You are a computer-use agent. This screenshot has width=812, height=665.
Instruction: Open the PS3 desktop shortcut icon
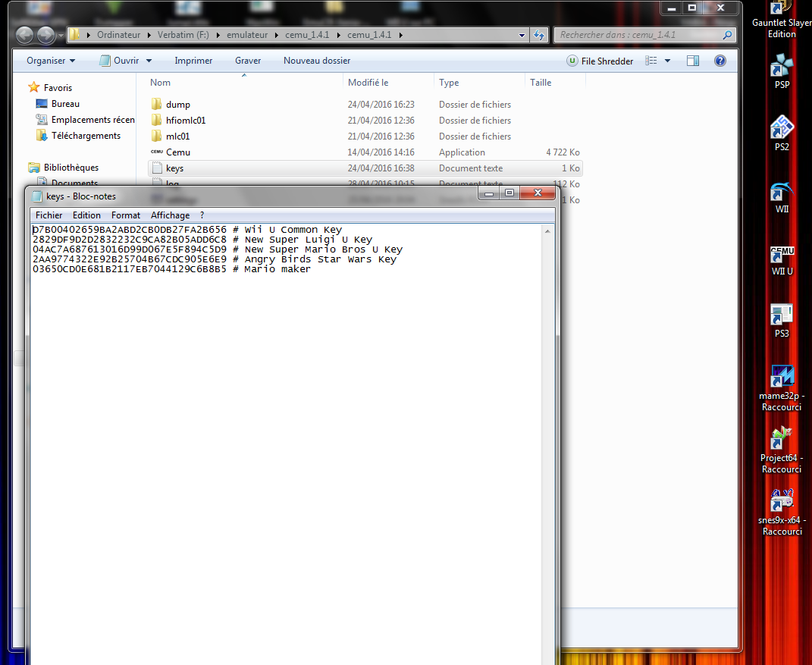pos(782,315)
